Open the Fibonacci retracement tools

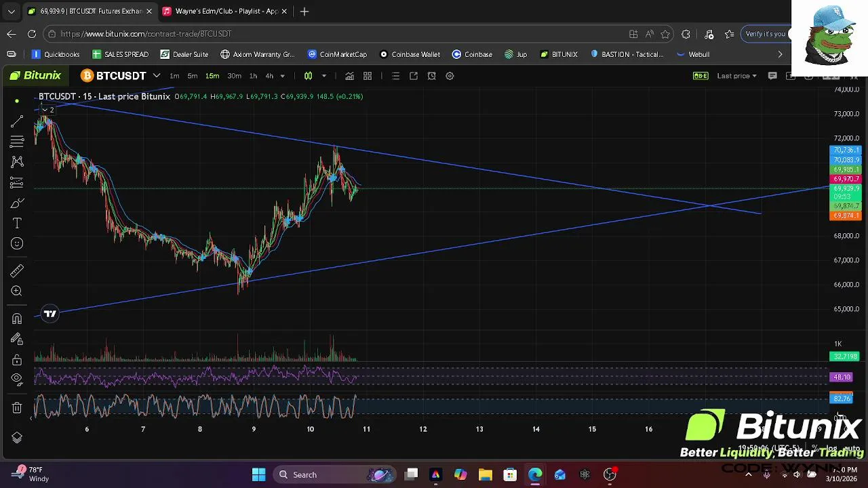click(x=17, y=142)
